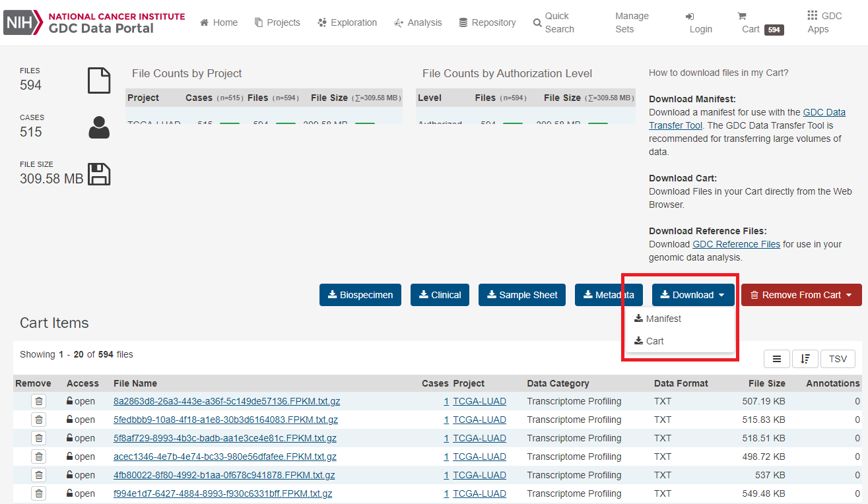Open the cases count link in 5fedbbb9 row

(446, 420)
